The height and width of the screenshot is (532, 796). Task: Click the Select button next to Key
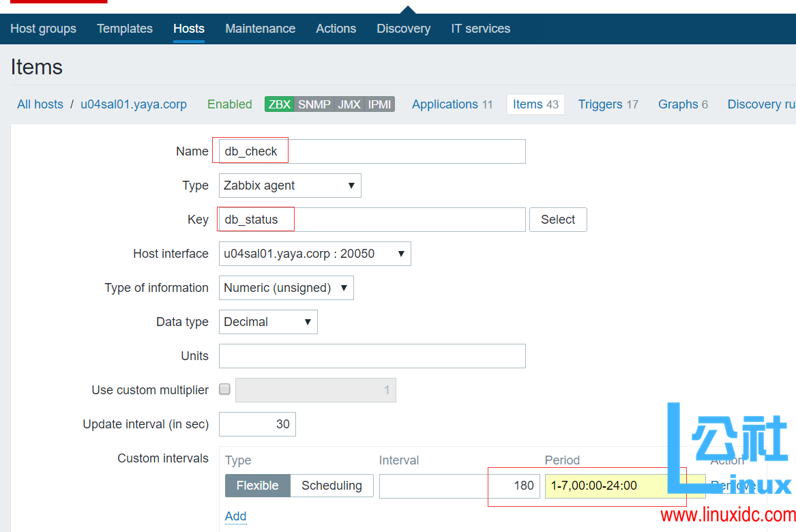click(x=558, y=219)
